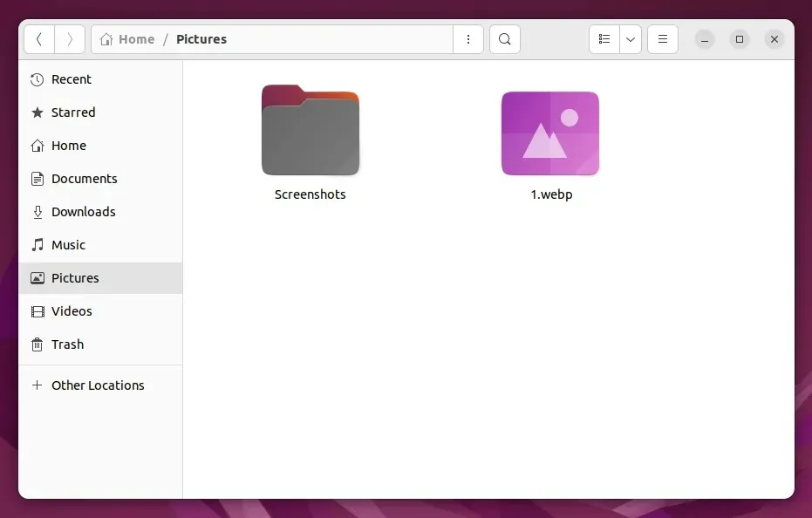This screenshot has width=812, height=518.
Task: Open the Screenshots folder
Action: [x=310, y=131]
